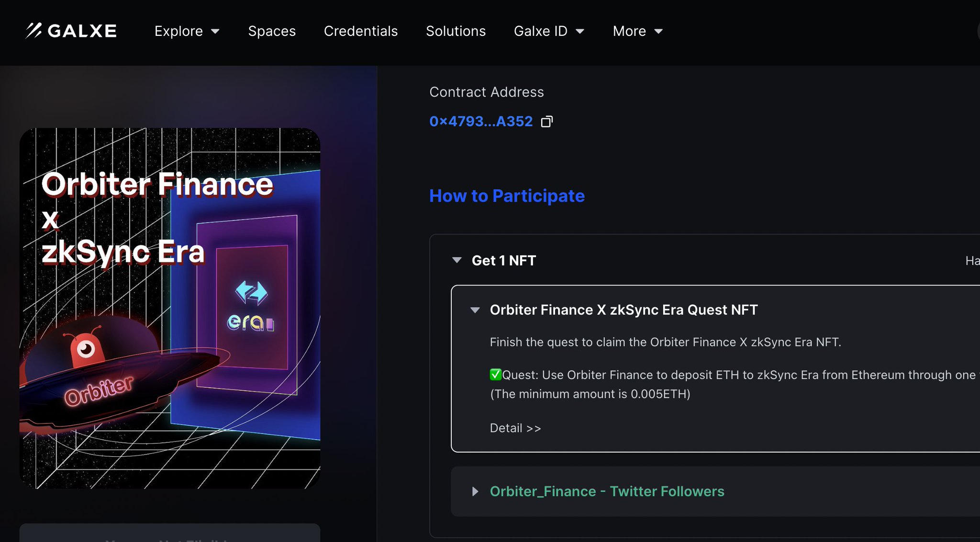Screen dimensions: 980x542
Task: Collapse the Get 1 NFT section
Action: pos(457,260)
